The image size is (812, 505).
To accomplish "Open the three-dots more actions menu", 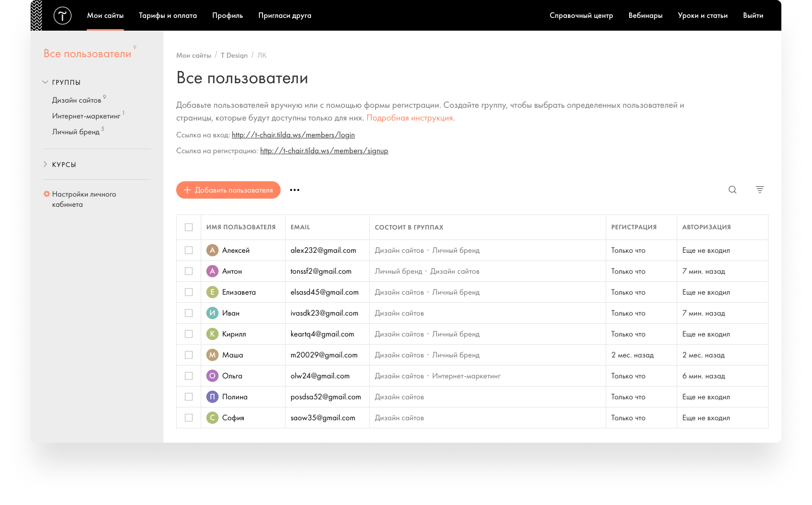I will 295,190.
